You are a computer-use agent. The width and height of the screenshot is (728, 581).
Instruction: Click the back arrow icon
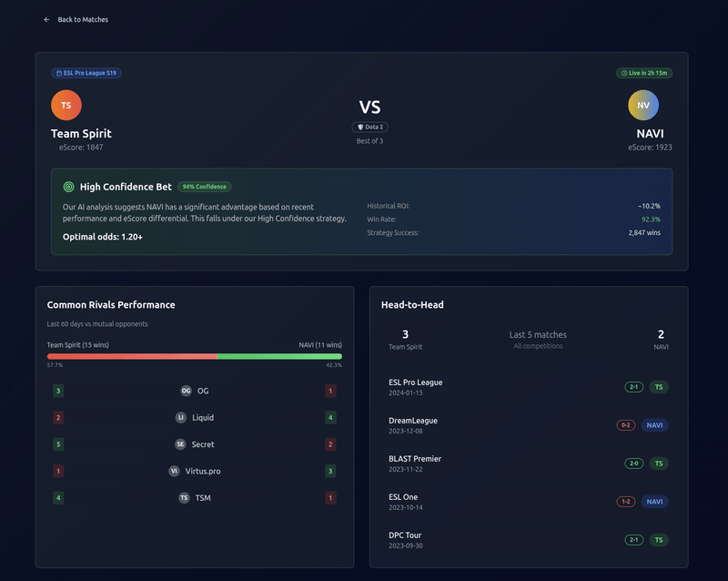pyautogui.click(x=46, y=19)
